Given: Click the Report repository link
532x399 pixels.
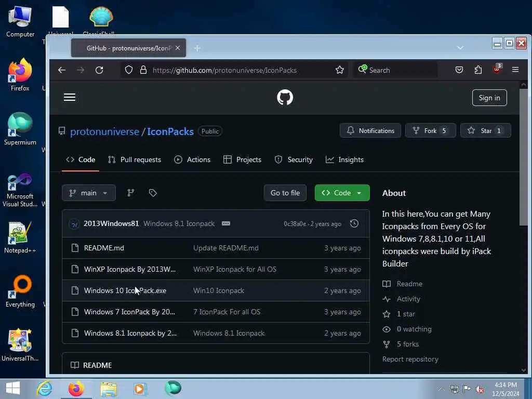Looking at the screenshot, I should [x=410, y=359].
